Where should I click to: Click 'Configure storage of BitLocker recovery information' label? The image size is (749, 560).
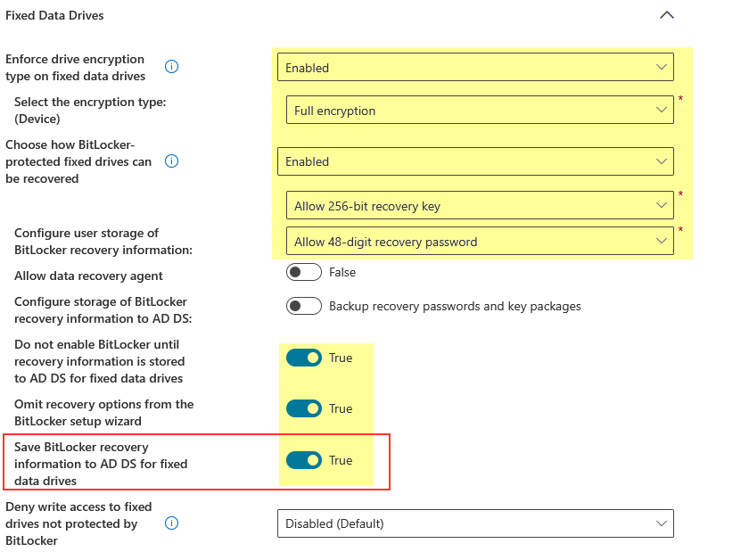click(103, 310)
